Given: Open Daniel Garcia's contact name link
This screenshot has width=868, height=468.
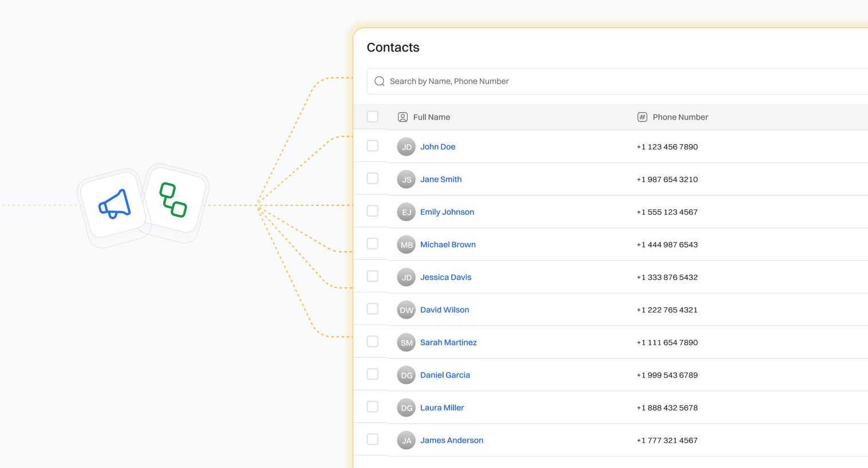Looking at the screenshot, I should [445, 375].
